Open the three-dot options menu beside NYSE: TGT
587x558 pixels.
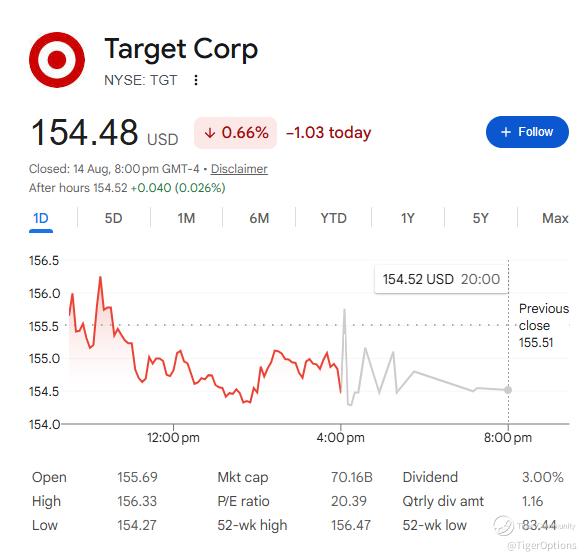196,80
